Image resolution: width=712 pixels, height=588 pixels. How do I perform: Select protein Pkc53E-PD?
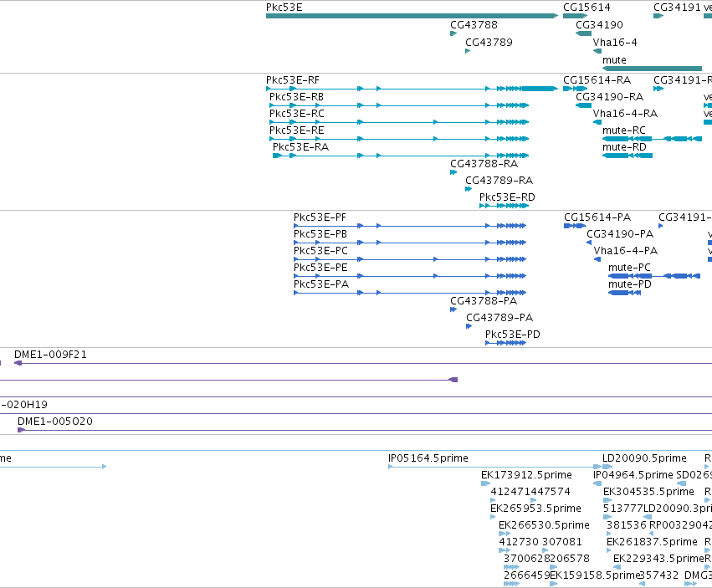point(506,343)
